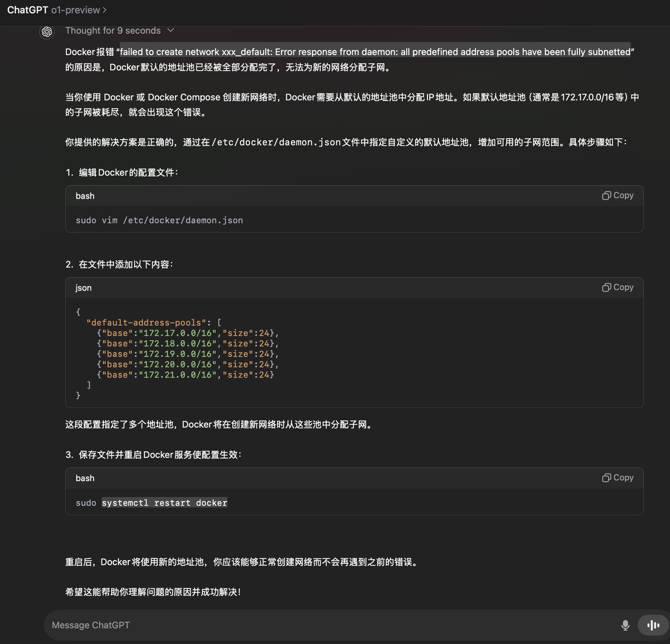Copy the 'systemctl restart docker' bash block
The height and width of the screenshot is (644, 670).
point(618,478)
